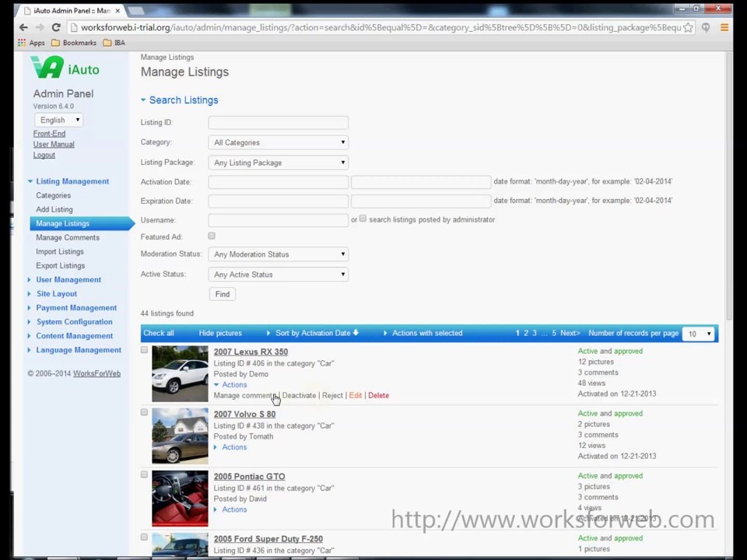Tick the checkbox for 2007 Volvo S 80
This screenshot has width=747, height=560.
tap(145, 412)
